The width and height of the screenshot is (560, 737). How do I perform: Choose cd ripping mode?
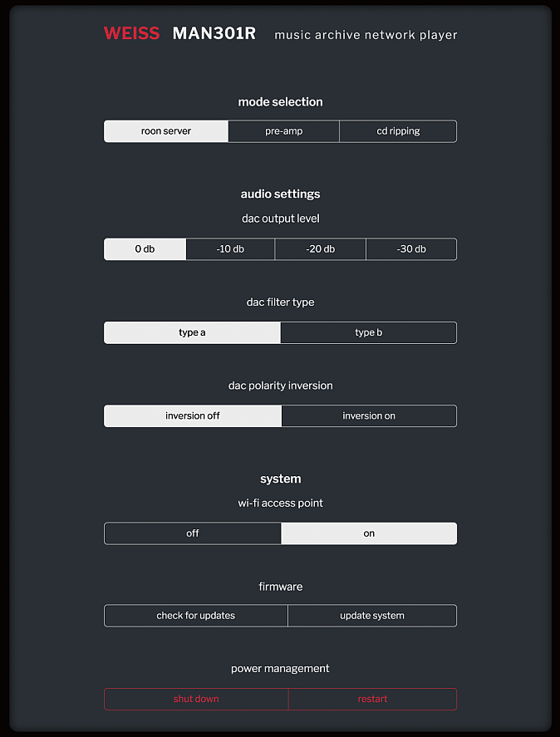pos(398,131)
